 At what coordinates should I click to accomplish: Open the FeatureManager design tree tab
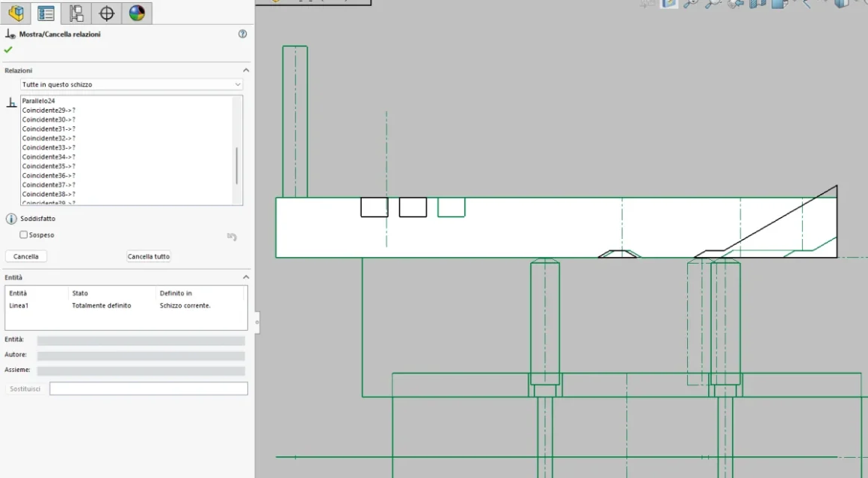click(16, 13)
